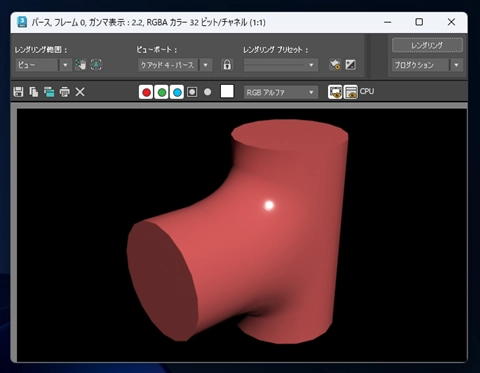
Task: Toggle the UI toolbar display icon
Action: pos(351,92)
